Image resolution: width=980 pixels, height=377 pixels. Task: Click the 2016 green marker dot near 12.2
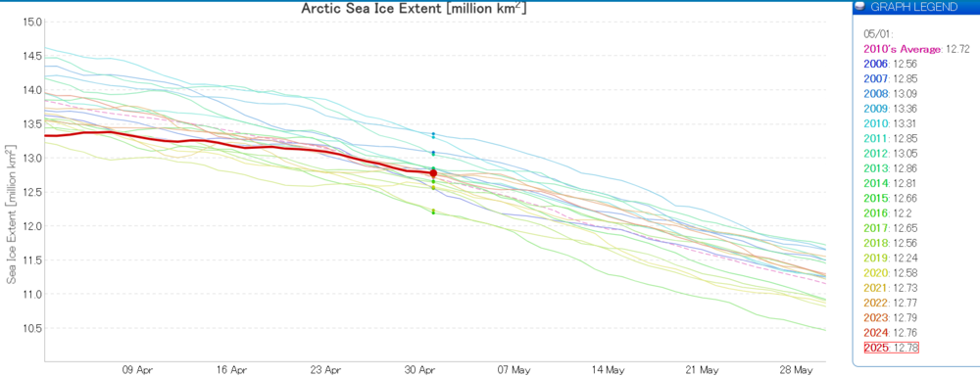(433, 212)
